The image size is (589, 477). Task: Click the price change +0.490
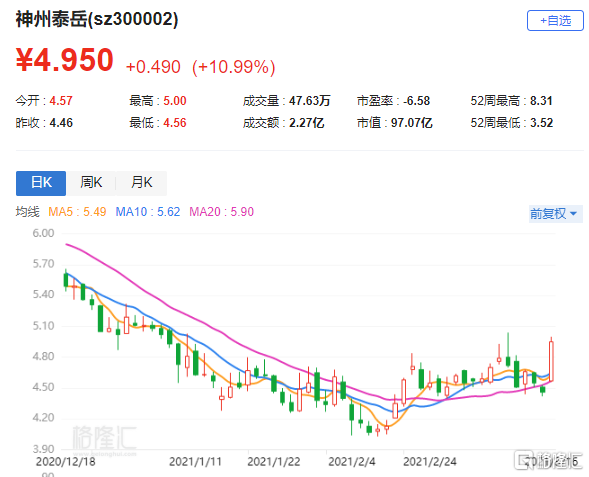(x=153, y=67)
